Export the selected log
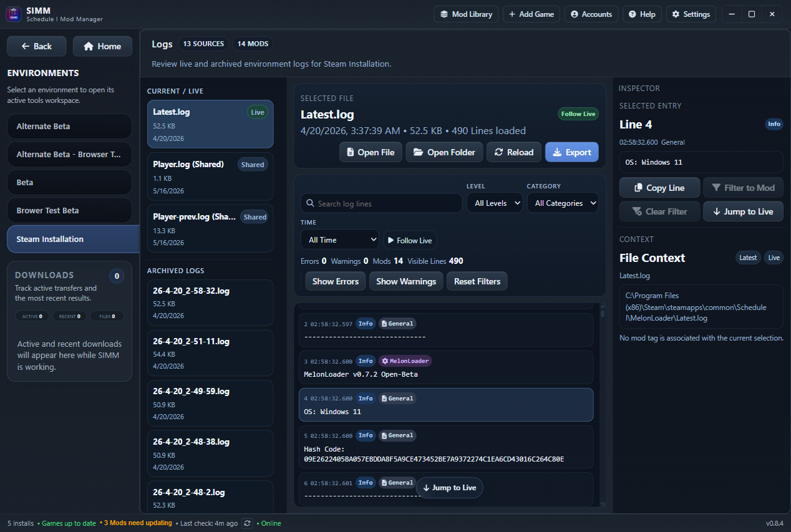 pos(572,152)
